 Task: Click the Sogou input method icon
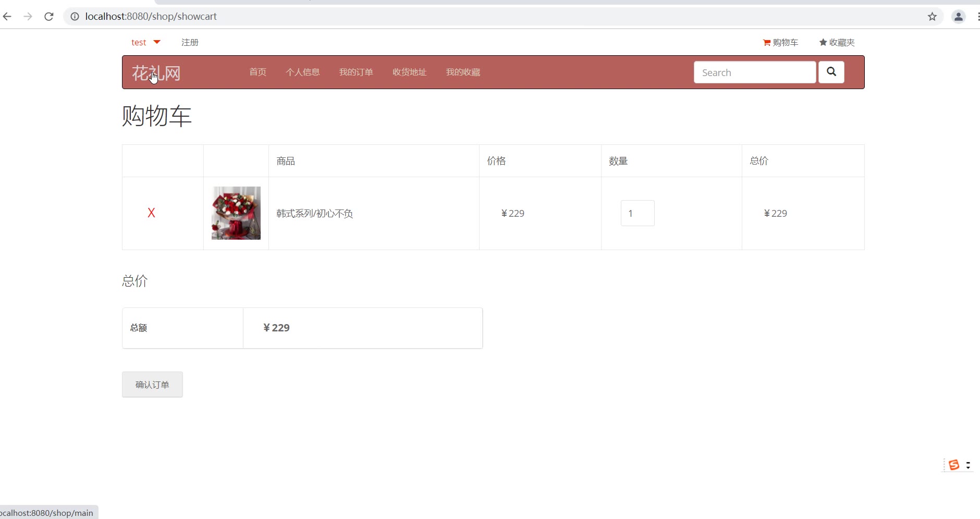954,465
